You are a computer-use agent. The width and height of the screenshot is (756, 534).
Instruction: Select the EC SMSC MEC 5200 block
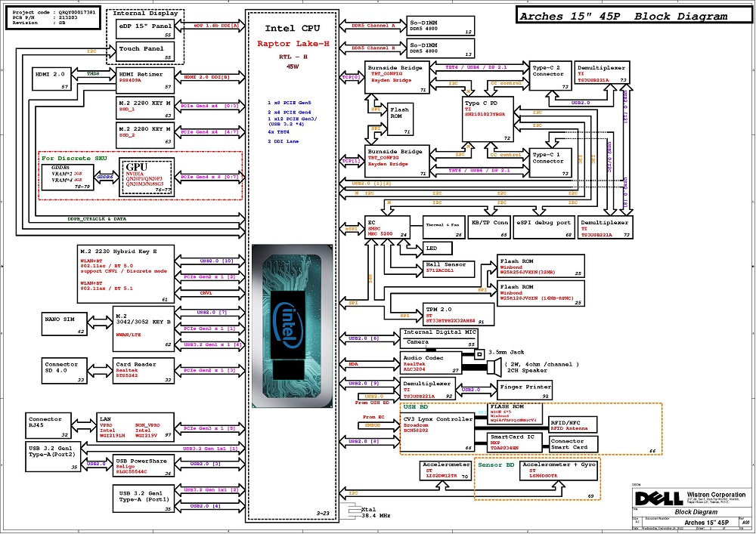tap(388, 227)
